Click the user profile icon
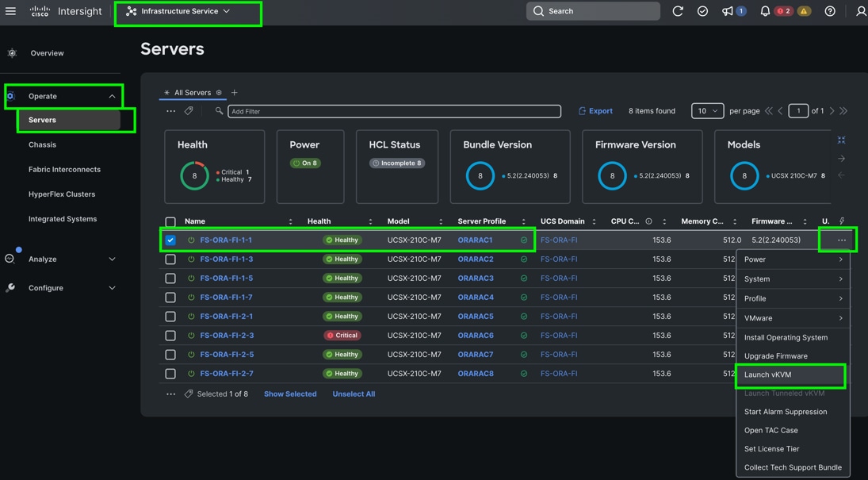 [x=860, y=11]
